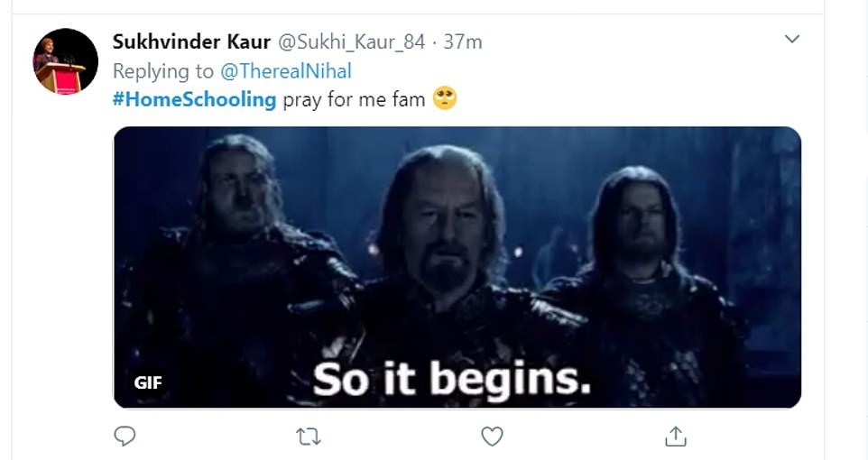Click the Sukhvinder Kaur display name
Image resolution: width=868 pixels, height=460 pixels.
pos(191,41)
